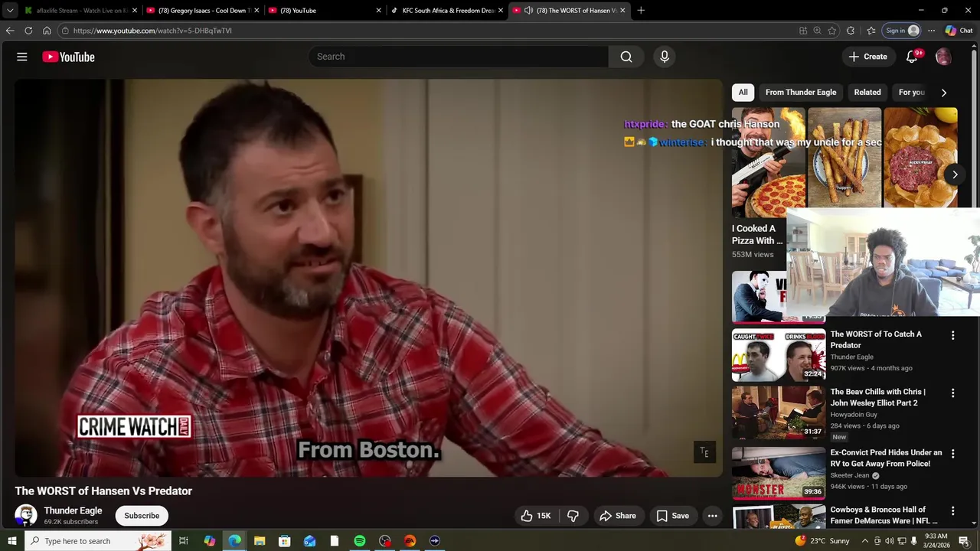This screenshot has width=980, height=551.
Task: Sign in to the browser profile
Action: (902, 31)
